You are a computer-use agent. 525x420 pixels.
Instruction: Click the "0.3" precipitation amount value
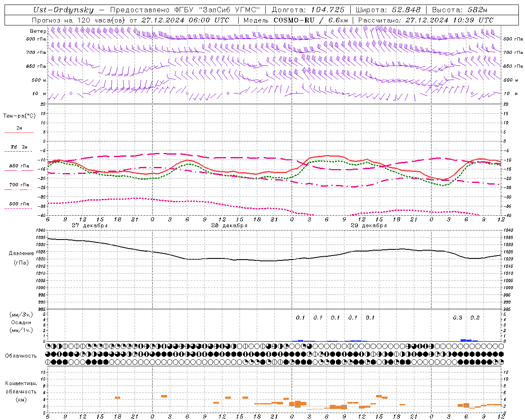pyautogui.click(x=457, y=317)
